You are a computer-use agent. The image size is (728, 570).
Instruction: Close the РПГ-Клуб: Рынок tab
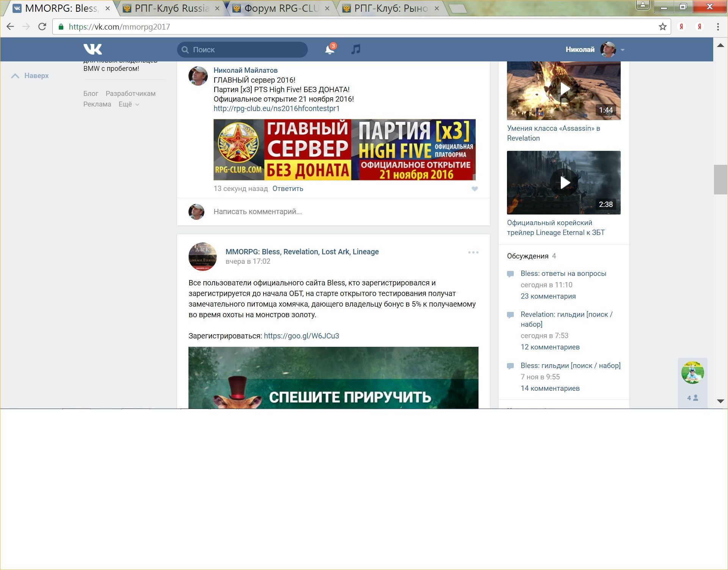(x=437, y=8)
